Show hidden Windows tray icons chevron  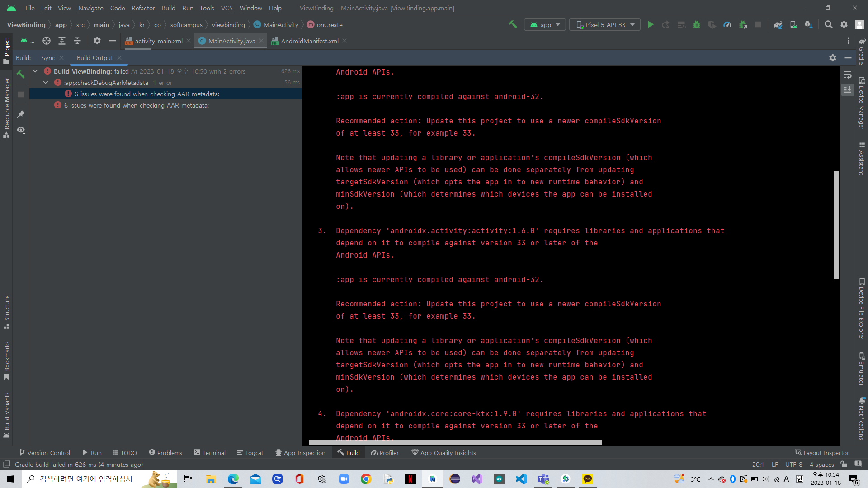[x=711, y=479]
